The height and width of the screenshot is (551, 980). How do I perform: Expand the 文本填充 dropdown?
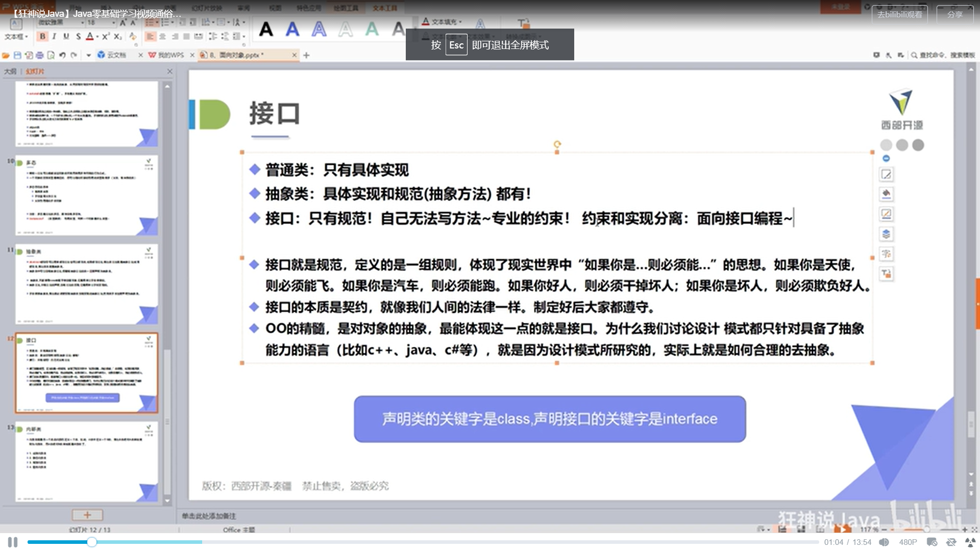pos(460,22)
